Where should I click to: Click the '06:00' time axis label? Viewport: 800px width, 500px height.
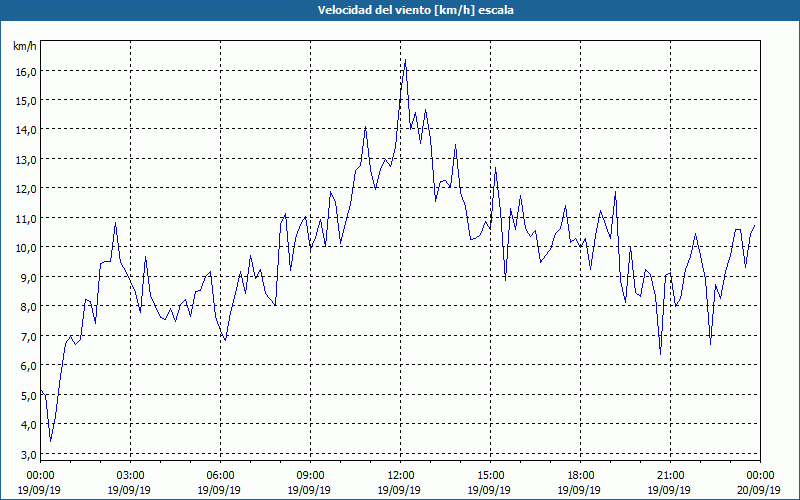coord(220,476)
